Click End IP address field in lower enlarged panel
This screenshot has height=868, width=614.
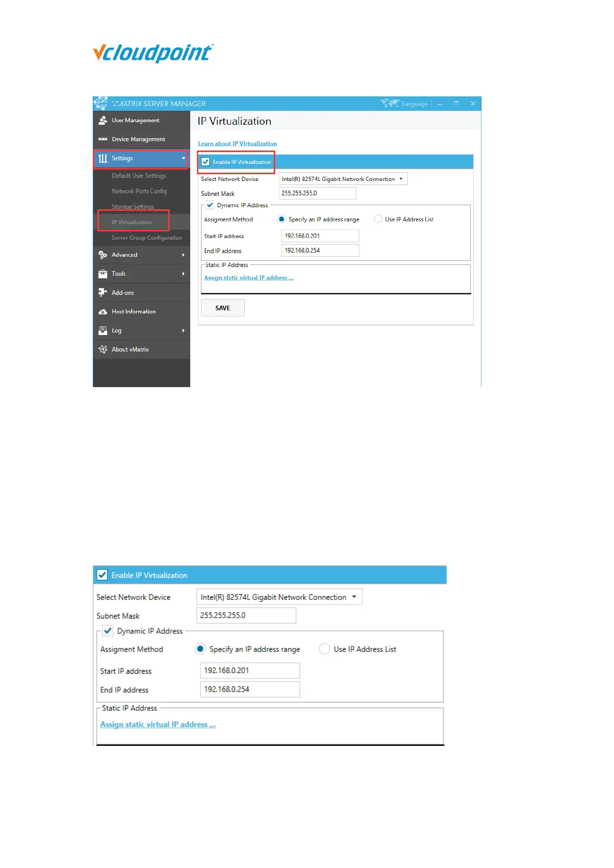(x=250, y=689)
